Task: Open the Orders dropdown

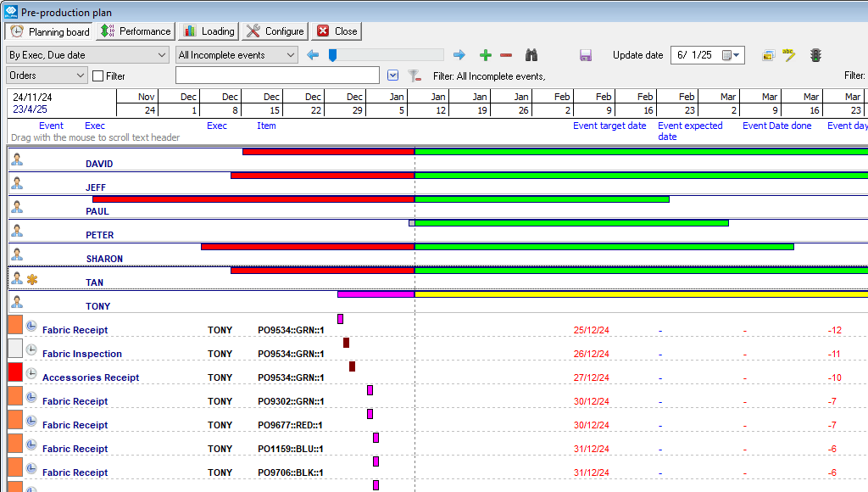Action: (47, 75)
